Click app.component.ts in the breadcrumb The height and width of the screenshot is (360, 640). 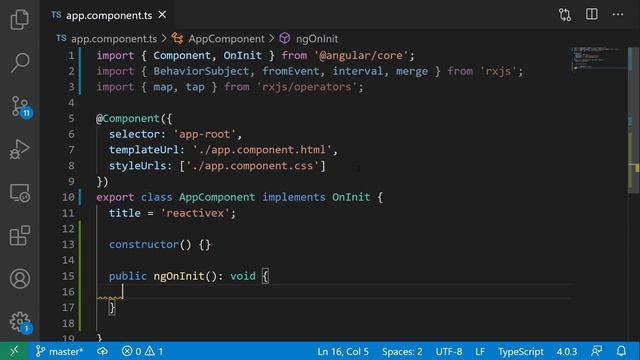(x=114, y=39)
